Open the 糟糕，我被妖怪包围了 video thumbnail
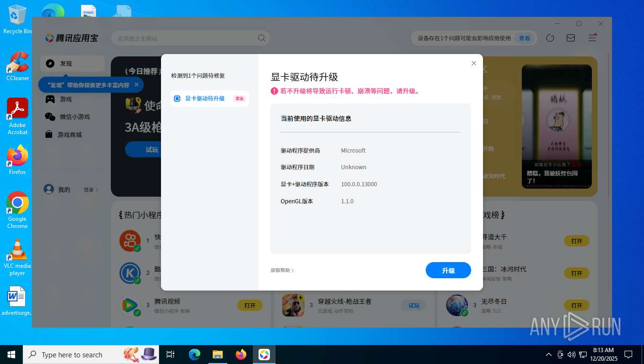 (x=557, y=127)
